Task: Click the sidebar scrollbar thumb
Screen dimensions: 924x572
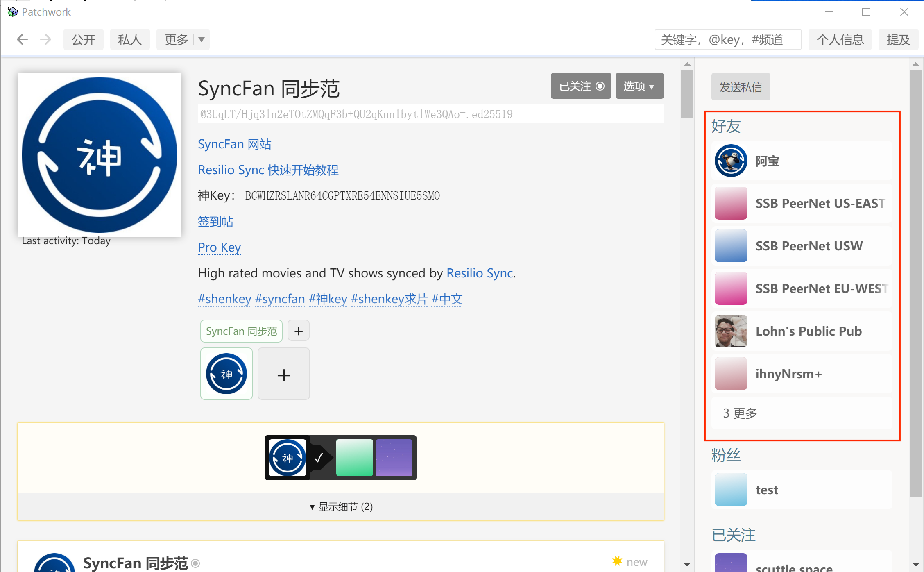Action: (916, 284)
